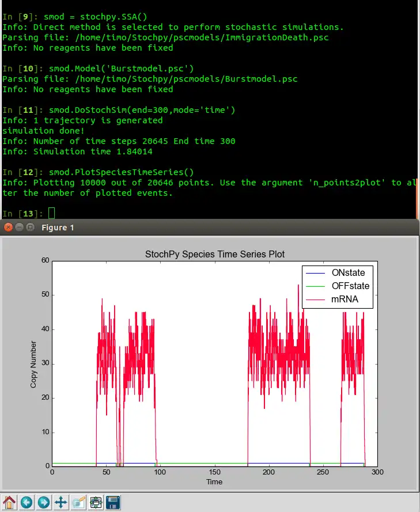Click the smod = stochpy.SSA() command
Viewport: 420px width, 512px height.
(x=96, y=16)
